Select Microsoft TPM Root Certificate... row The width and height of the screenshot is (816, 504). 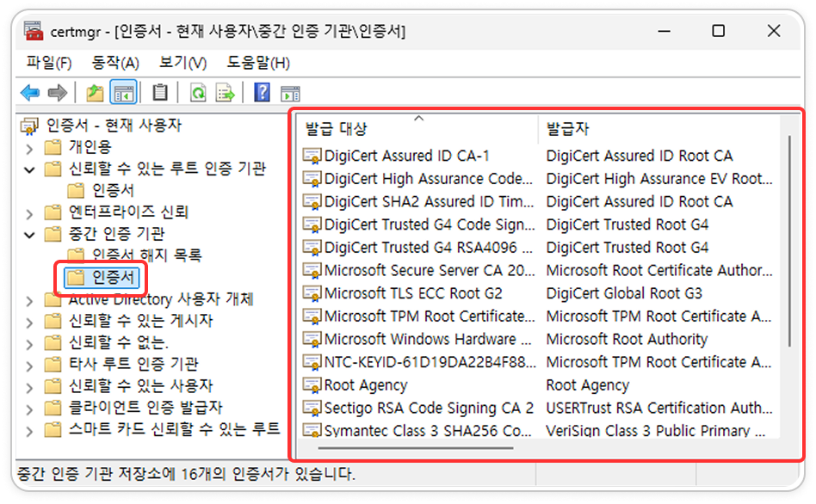pos(430,317)
